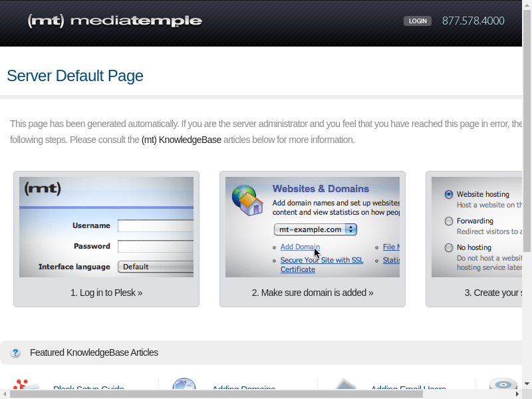Select the Forwarding radio option
This screenshot has width=532, height=399.
click(449, 221)
